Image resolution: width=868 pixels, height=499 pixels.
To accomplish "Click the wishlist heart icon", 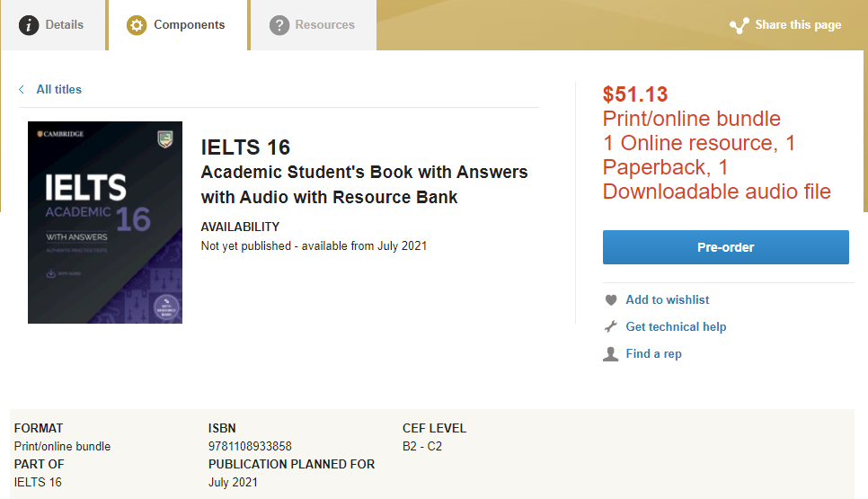I will coord(611,300).
